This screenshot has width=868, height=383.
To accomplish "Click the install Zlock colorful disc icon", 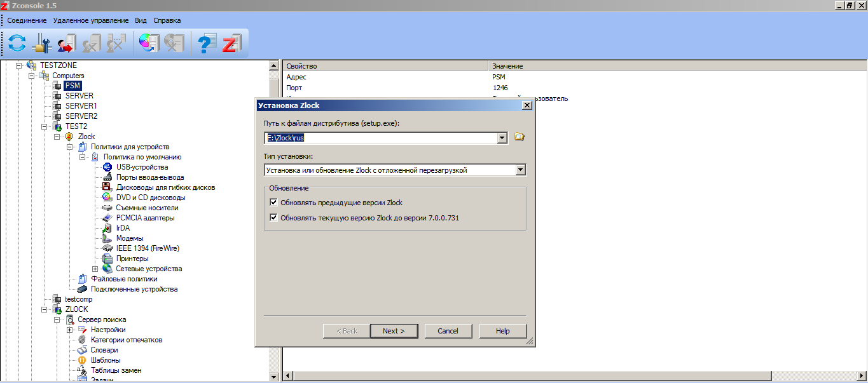I will pyautogui.click(x=149, y=43).
